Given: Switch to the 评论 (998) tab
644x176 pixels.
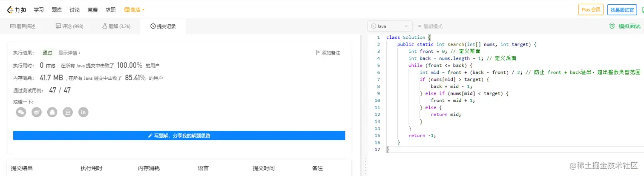Looking at the screenshot, I should (x=69, y=26).
